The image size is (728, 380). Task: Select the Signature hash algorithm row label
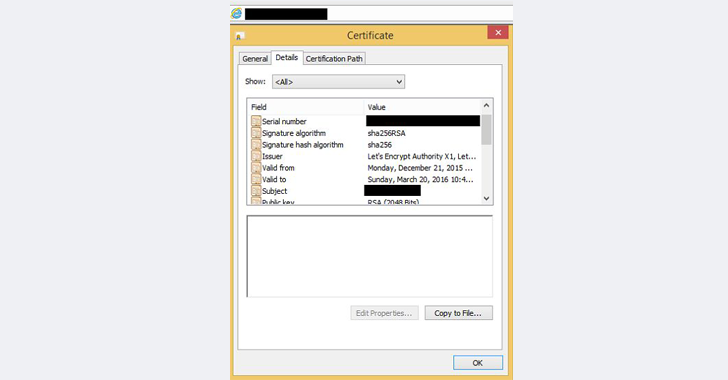tap(303, 144)
